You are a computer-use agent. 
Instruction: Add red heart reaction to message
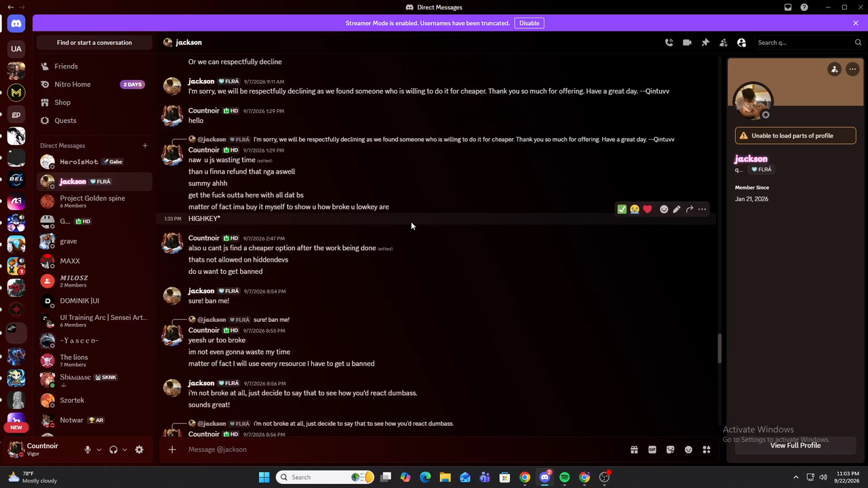648,209
